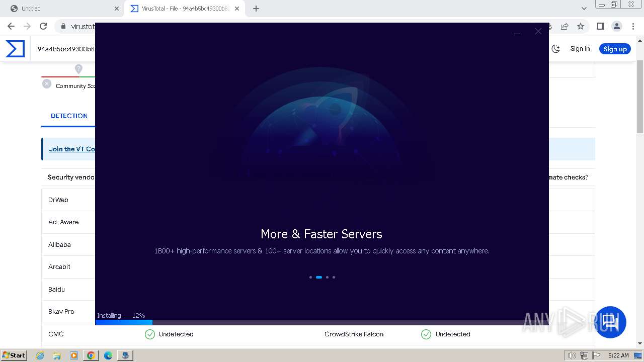This screenshot has width=644, height=362.
Task: Open media player taskbar icon
Action: (x=74, y=355)
